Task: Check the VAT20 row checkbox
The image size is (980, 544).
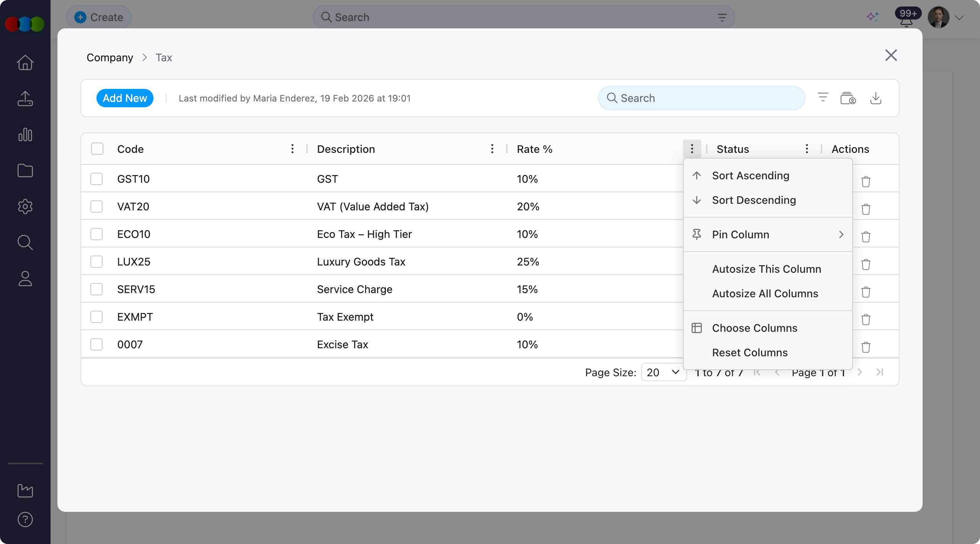Action: tap(96, 206)
